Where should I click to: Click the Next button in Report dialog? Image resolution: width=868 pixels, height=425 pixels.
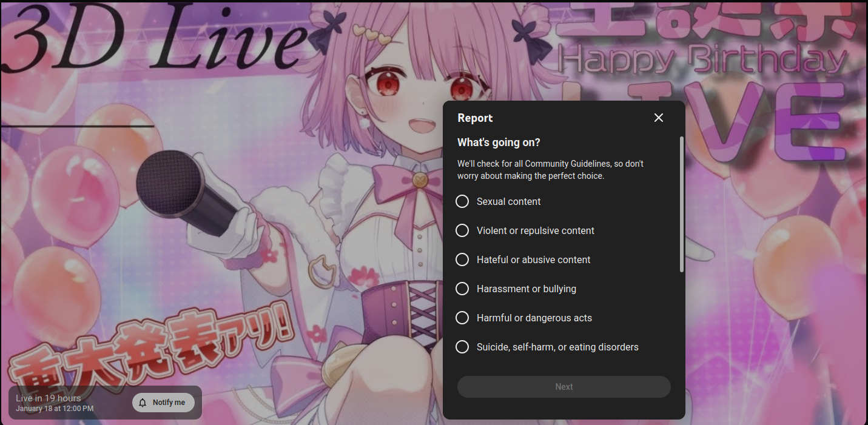[x=564, y=387]
